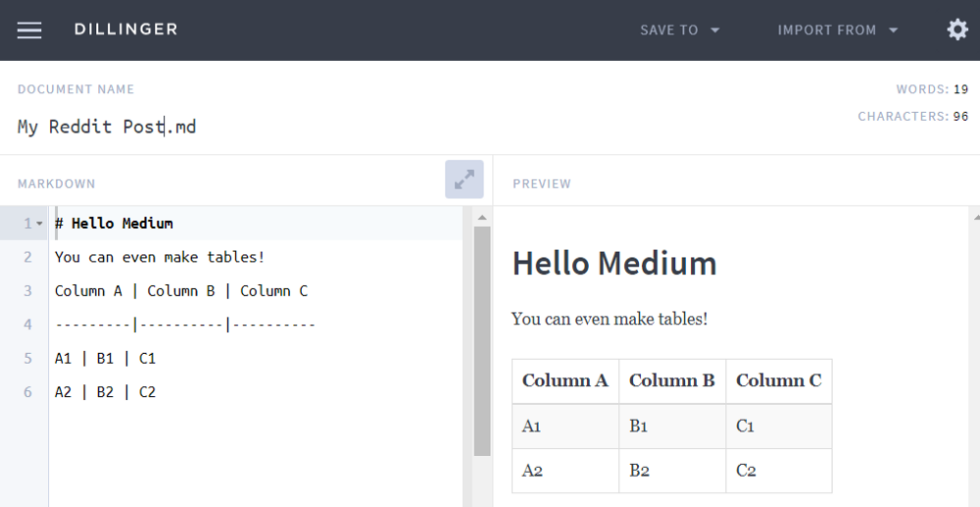The width and height of the screenshot is (980, 507).
Task: Place cursor in 'A2 | B2 | C2' line
Action: (106, 392)
